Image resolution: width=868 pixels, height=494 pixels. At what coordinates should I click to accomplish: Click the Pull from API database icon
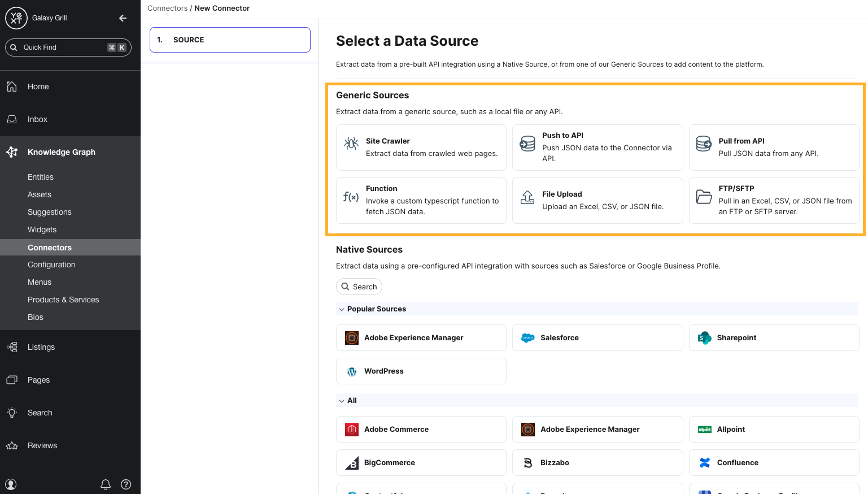pos(704,144)
